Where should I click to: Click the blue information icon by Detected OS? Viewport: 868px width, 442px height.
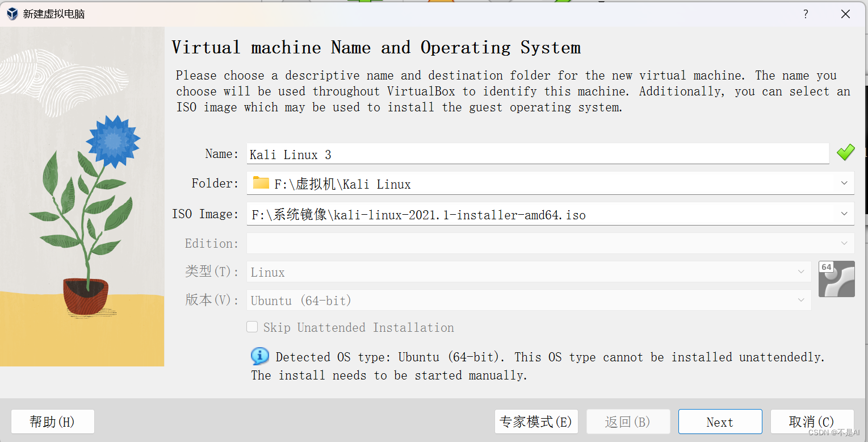tap(260, 356)
